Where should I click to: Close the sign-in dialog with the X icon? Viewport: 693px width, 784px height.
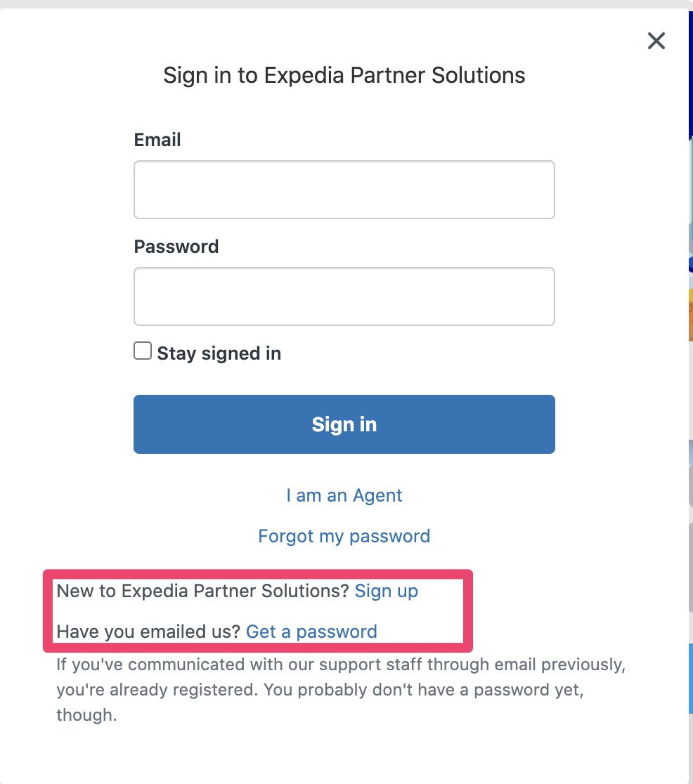[656, 41]
